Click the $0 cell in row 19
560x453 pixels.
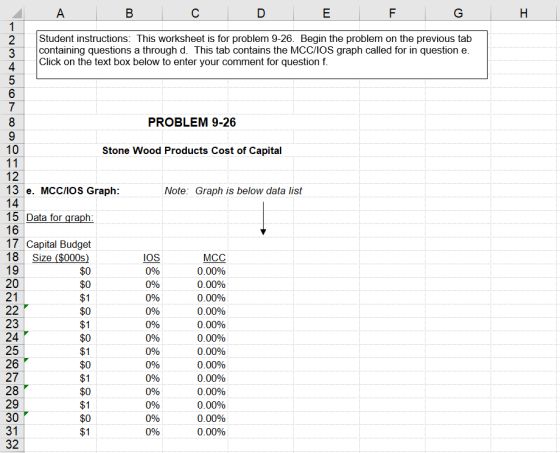pos(60,271)
